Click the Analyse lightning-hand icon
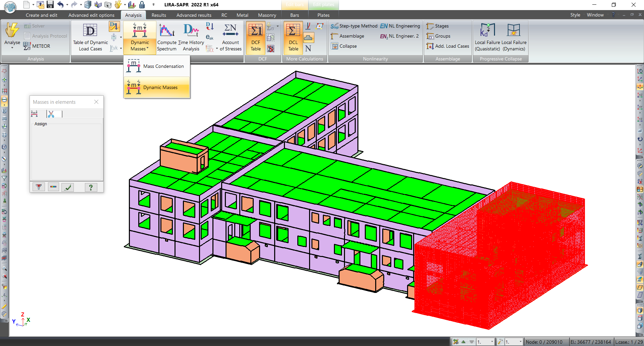This screenshot has height=346, width=644. [x=12, y=30]
